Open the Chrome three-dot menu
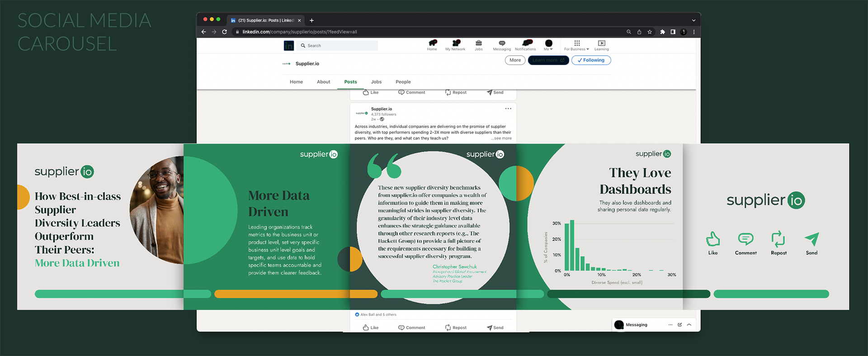The height and width of the screenshot is (356, 868). [694, 32]
